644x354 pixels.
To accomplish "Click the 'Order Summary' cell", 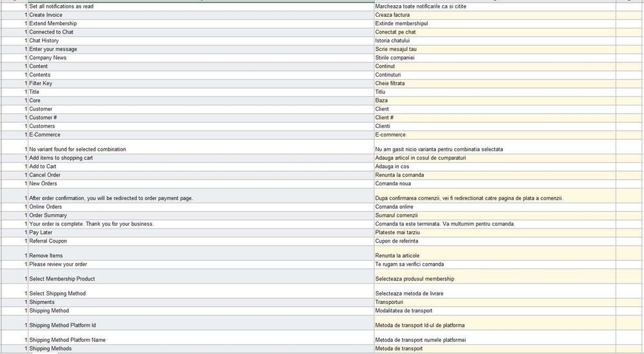I will click(x=201, y=216).
